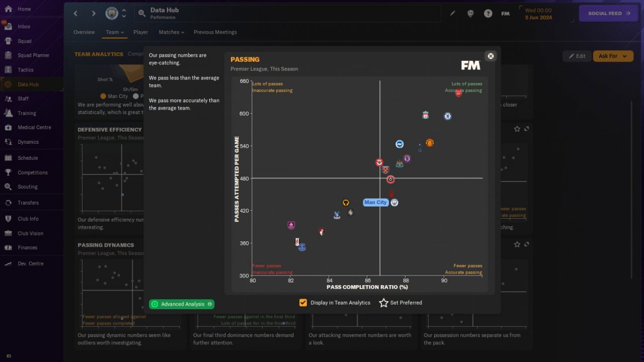Select the Manchester United badge on the chart
Viewport: 644px width, 362px height.
(430, 143)
